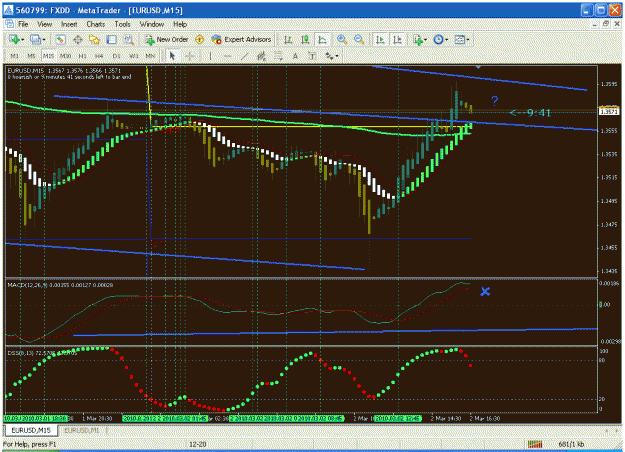Switch to M1 timeframe
Image resolution: width=625 pixels, height=452 pixels.
pyautogui.click(x=14, y=56)
